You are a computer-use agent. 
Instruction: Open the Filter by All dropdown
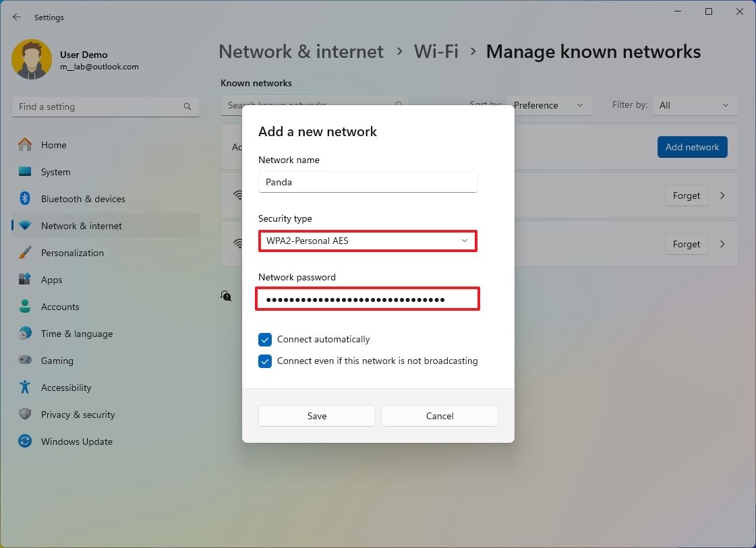(695, 105)
